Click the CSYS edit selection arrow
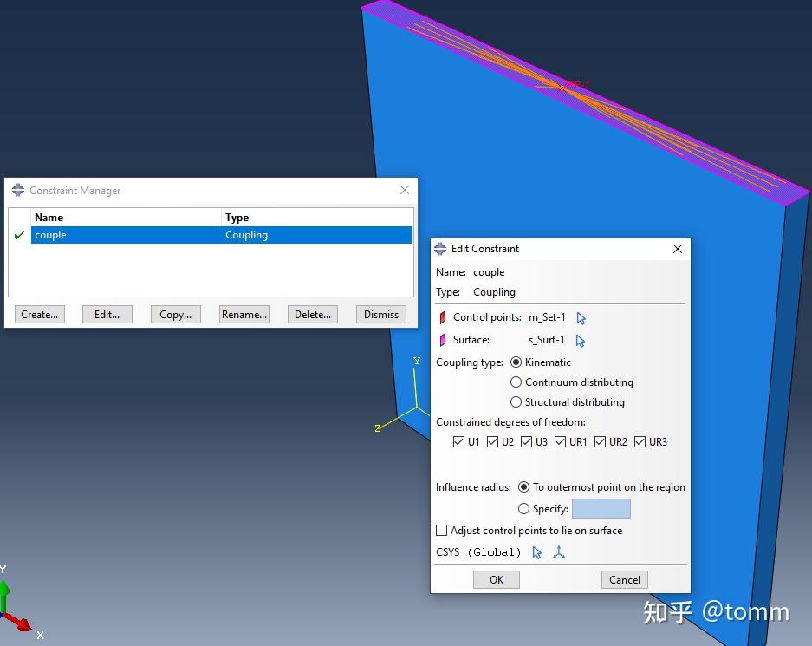 pos(536,552)
